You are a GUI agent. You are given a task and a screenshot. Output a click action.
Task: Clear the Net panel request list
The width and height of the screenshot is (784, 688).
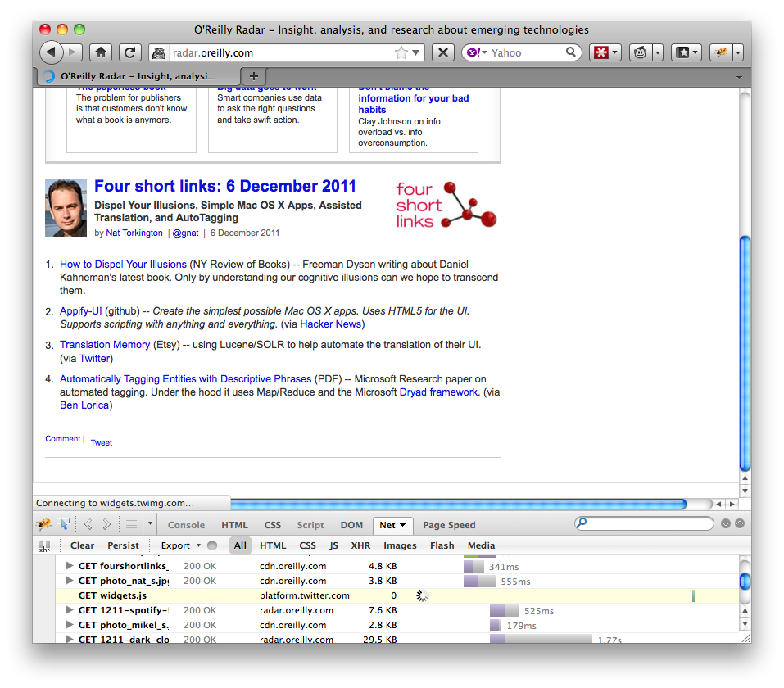[82, 545]
